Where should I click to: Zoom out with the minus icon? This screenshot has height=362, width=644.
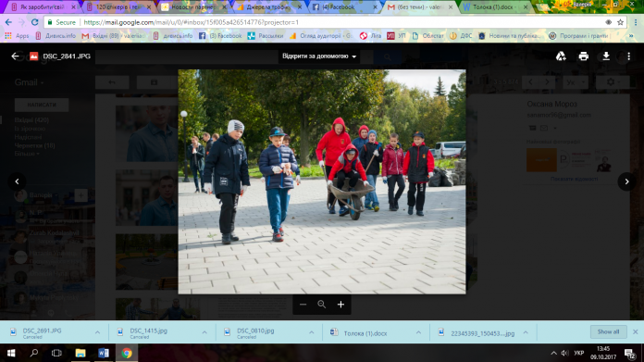click(303, 305)
